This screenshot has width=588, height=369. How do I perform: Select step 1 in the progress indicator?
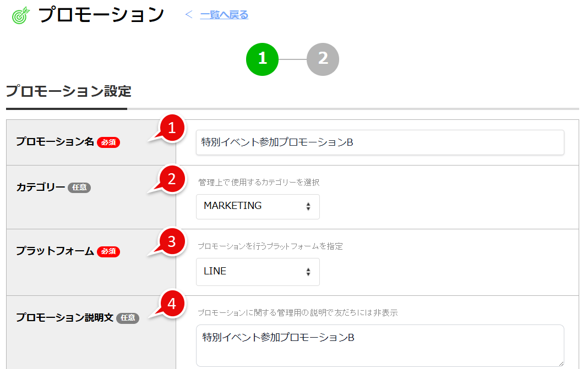pyautogui.click(x=263, y=59)
